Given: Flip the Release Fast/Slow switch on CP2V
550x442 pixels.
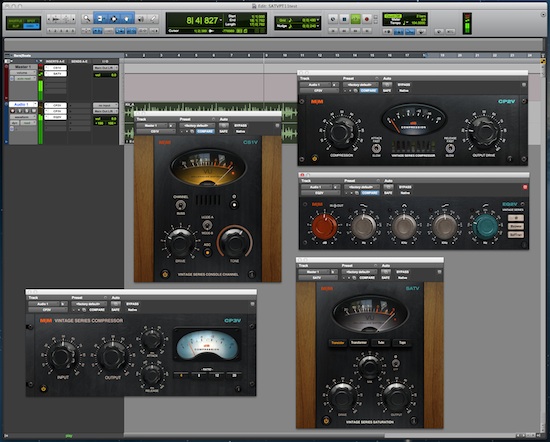Looking at the screenshot, I should [x=450, y=148].
